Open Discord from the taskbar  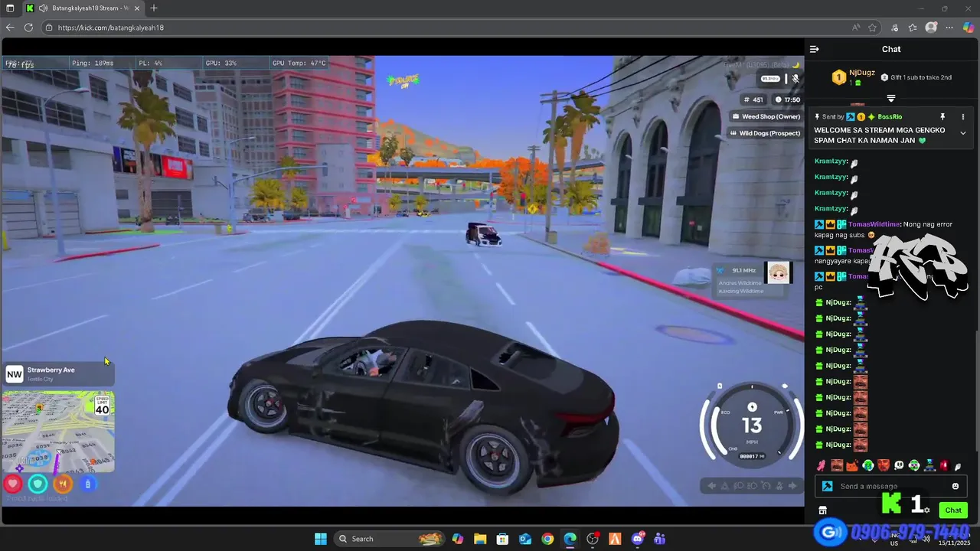point(637,539)
